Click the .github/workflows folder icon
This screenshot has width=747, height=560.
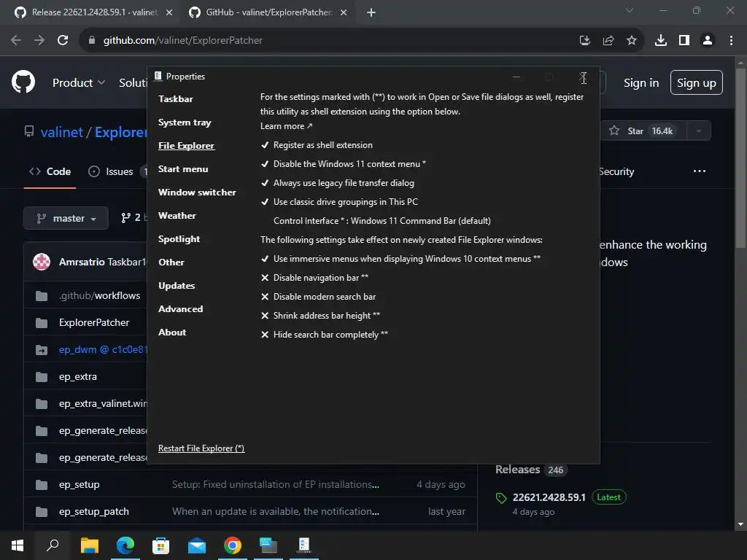pos(42,296)
